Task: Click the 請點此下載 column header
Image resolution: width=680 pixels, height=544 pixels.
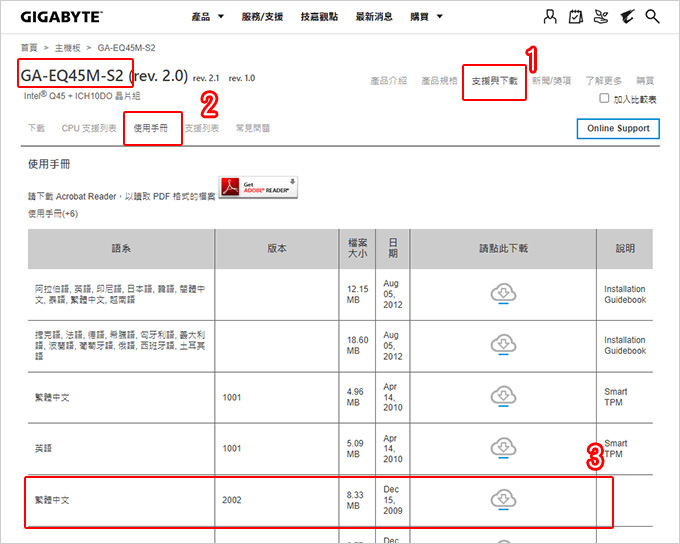Action: coord(503,249)
